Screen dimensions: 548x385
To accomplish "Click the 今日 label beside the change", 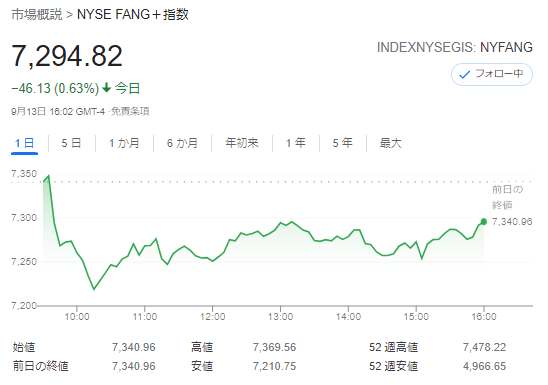I will pos(128,88).
